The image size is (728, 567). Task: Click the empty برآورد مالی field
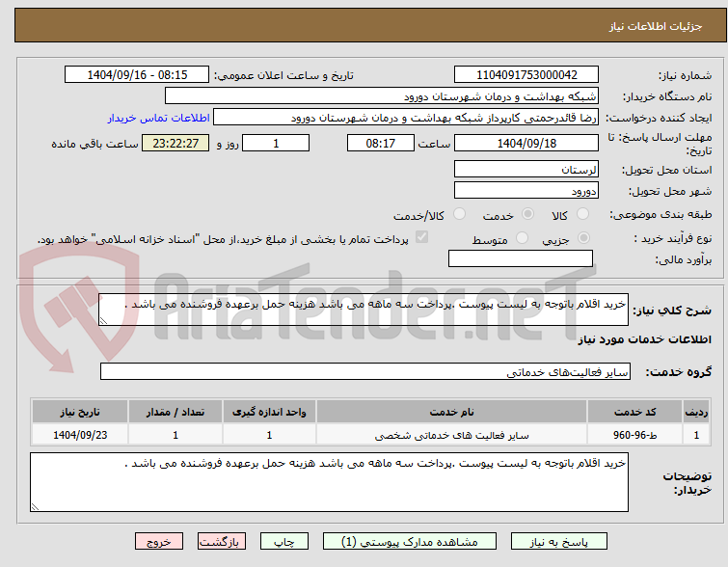click(521, 258)
